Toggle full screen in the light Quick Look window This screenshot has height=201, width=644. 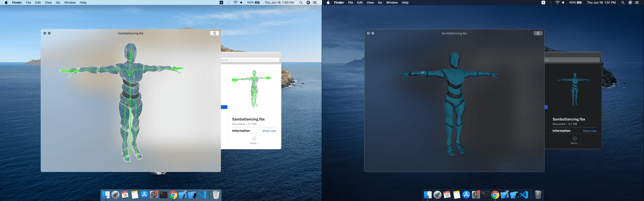[x=49, y=33]
